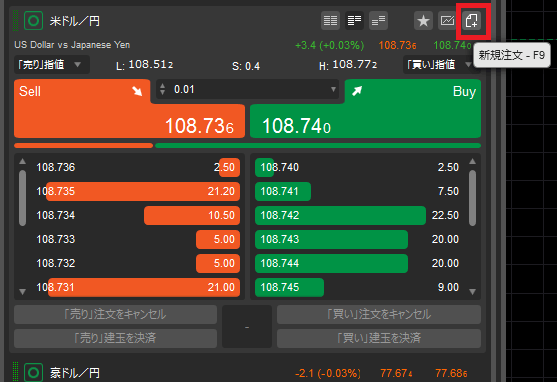Click the 豪ドル/円 green circle symbol icon

point(33,372)
